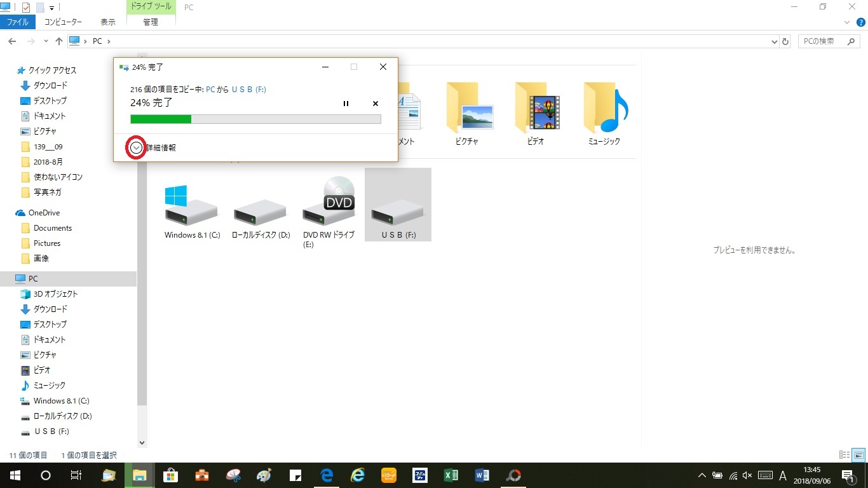Viewport: 868px width, 488px height.
Task: Expand 詳細情報 in the copy dialog
Action: coord(136,147)
